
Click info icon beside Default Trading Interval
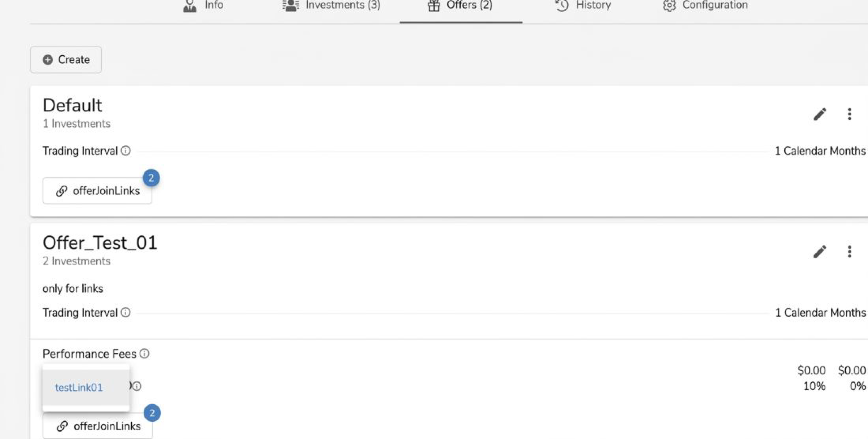(x=126, y=151)
